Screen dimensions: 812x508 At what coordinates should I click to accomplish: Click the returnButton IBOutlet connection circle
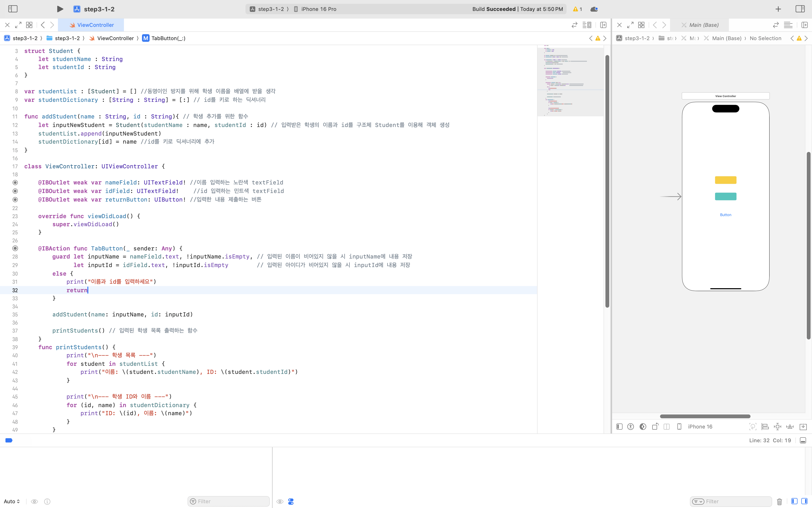point(15,200)
